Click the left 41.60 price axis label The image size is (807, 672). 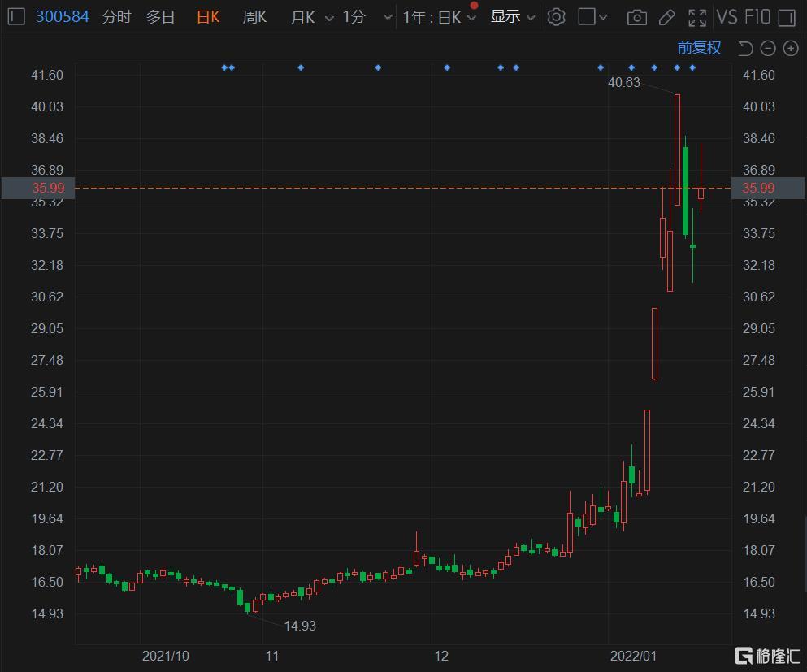tap(47, 75)
